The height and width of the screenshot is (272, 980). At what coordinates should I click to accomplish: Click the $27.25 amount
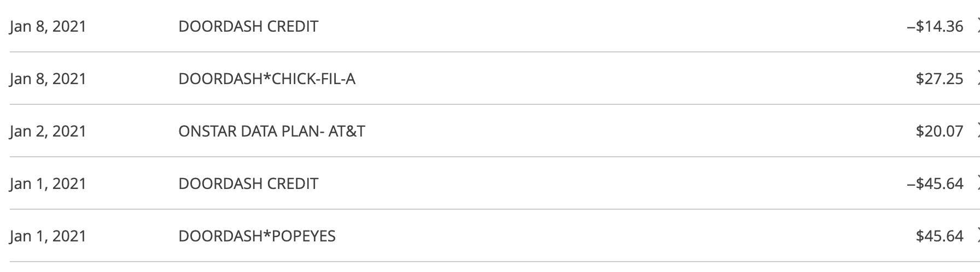coord(939,79)
